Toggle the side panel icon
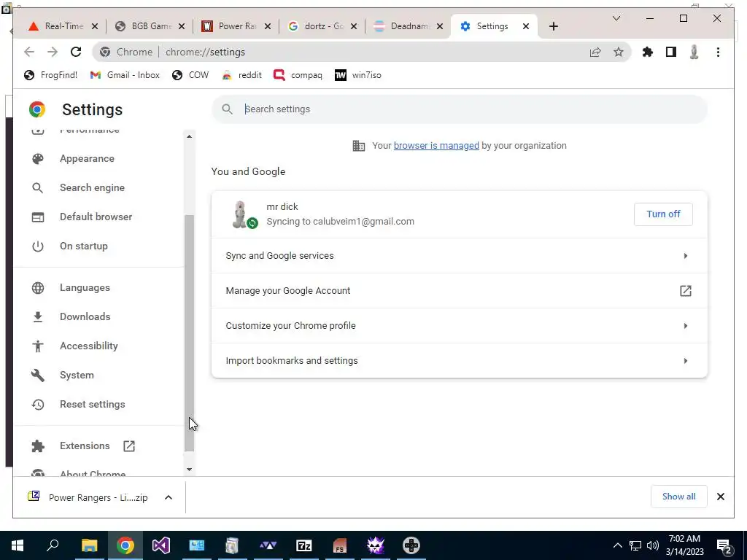747x560 pixels. click(671, 52)
